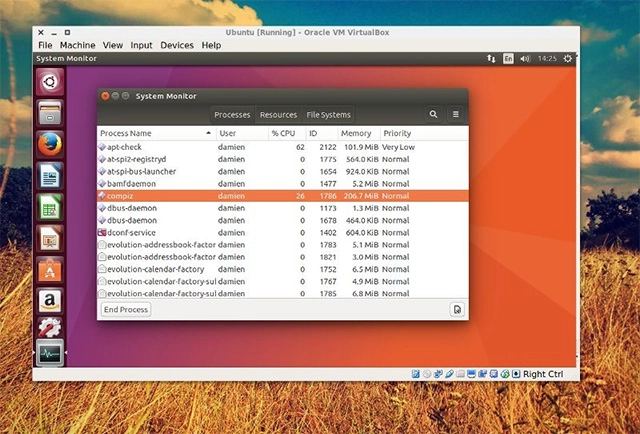Viewport: 640px width, 434px height.
Task: Open the Input menu in VirtualBox
Action: tap(141, 45)
